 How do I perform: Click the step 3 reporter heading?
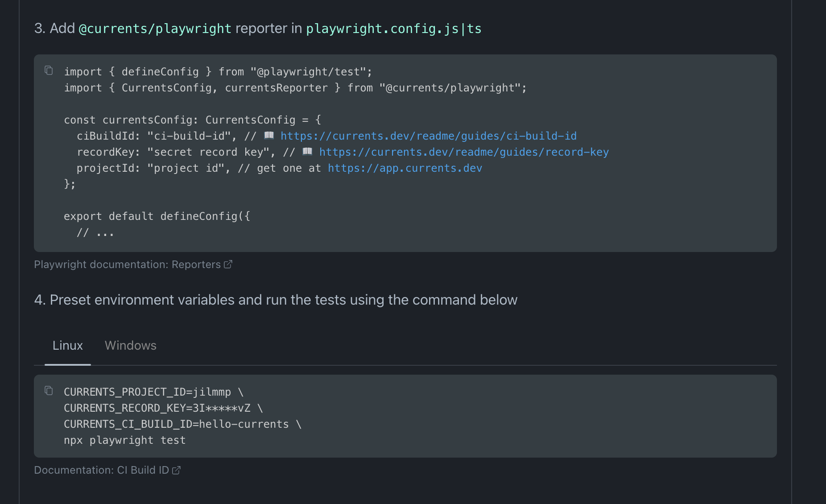click(257, 28)
